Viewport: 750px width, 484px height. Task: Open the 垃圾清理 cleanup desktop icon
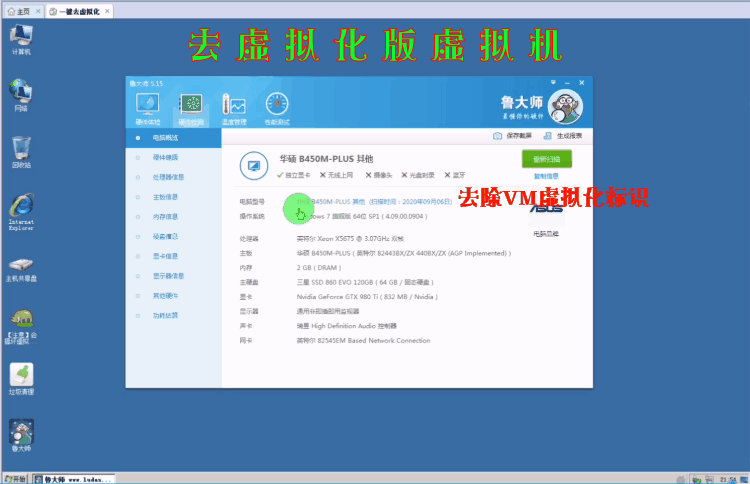[x=21, y=379]
